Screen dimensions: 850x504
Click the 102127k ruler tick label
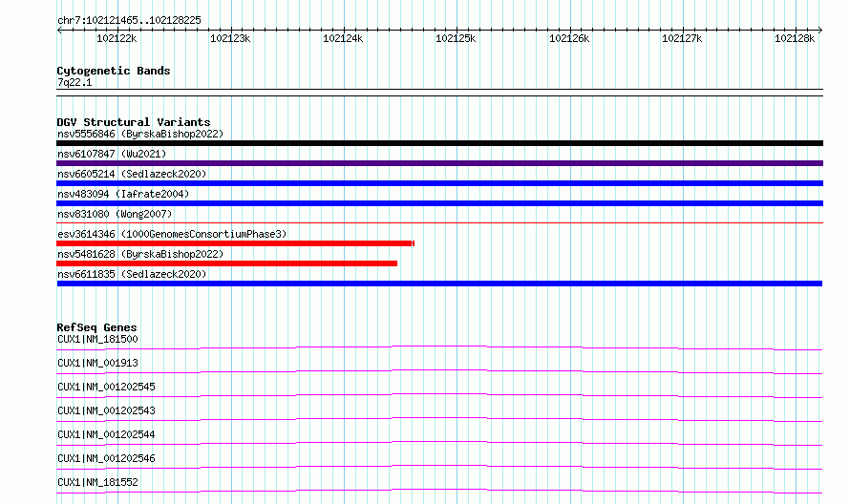(x=682, y=38)
